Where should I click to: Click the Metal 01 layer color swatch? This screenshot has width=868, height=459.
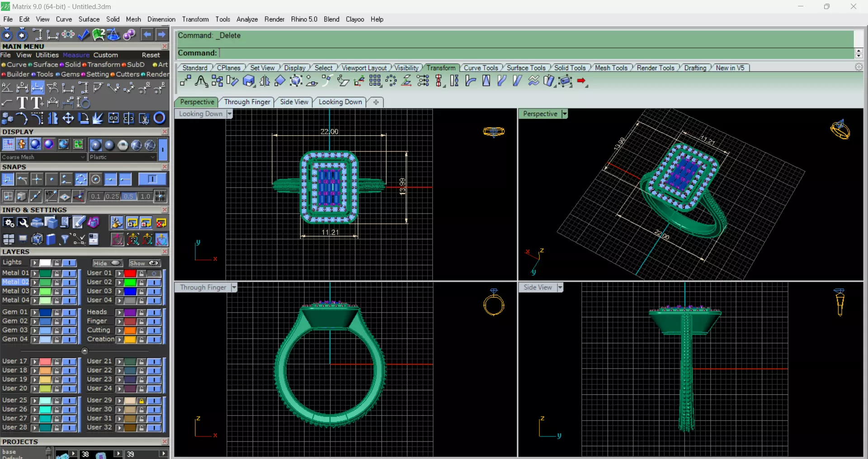45,273
